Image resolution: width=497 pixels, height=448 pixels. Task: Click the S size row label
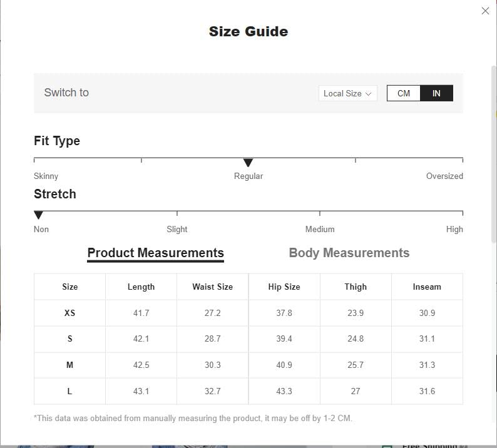pos(69,339)
